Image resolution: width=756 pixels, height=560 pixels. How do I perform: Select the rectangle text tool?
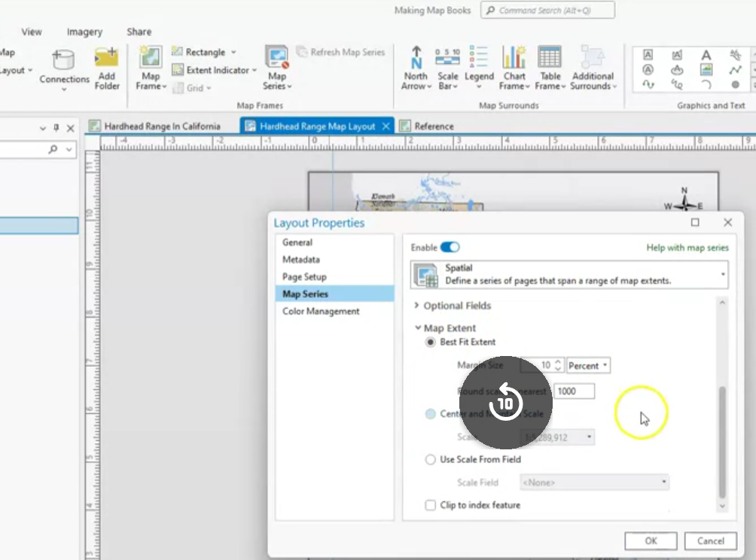coord(648,54)
